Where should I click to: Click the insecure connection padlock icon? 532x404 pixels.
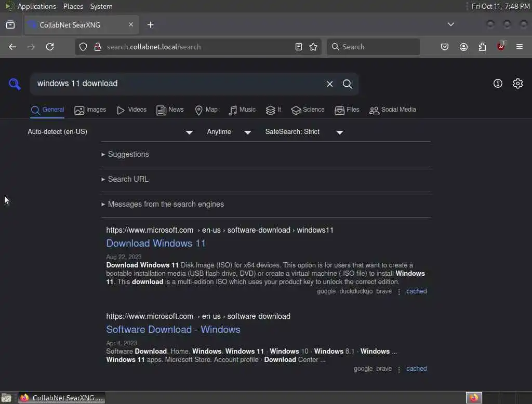98,47
